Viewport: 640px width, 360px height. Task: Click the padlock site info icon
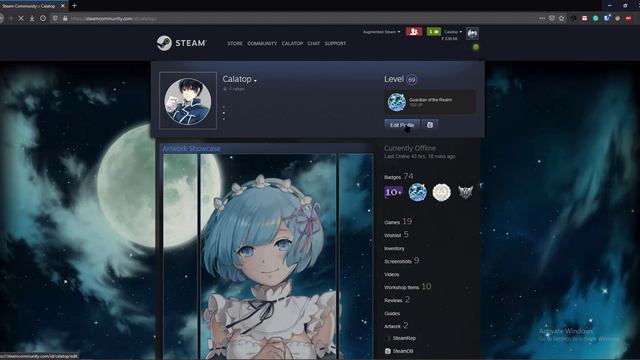(x=65, y=18)
